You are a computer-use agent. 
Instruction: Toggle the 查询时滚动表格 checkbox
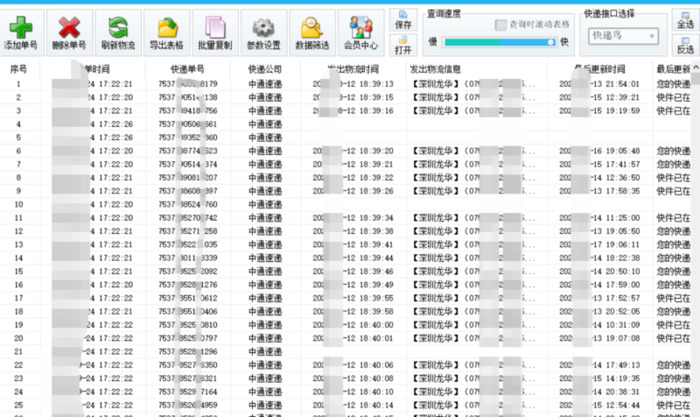click(x=501, y=25)
